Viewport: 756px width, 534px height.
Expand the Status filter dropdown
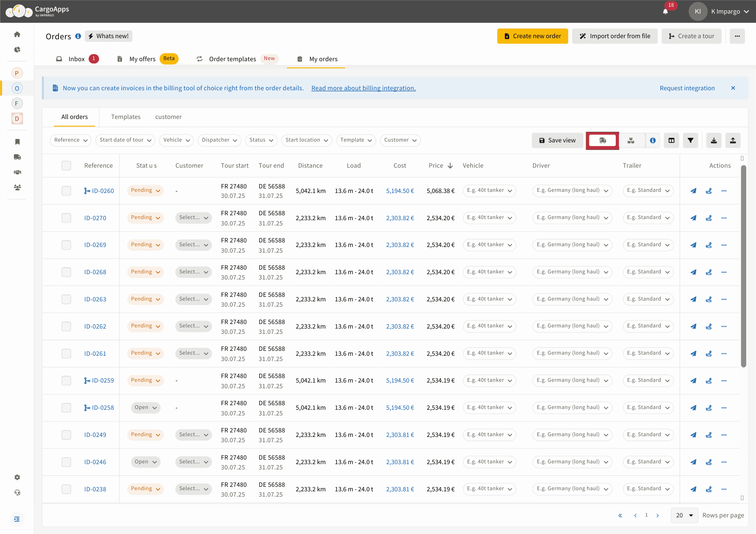(x=261, y=140)
